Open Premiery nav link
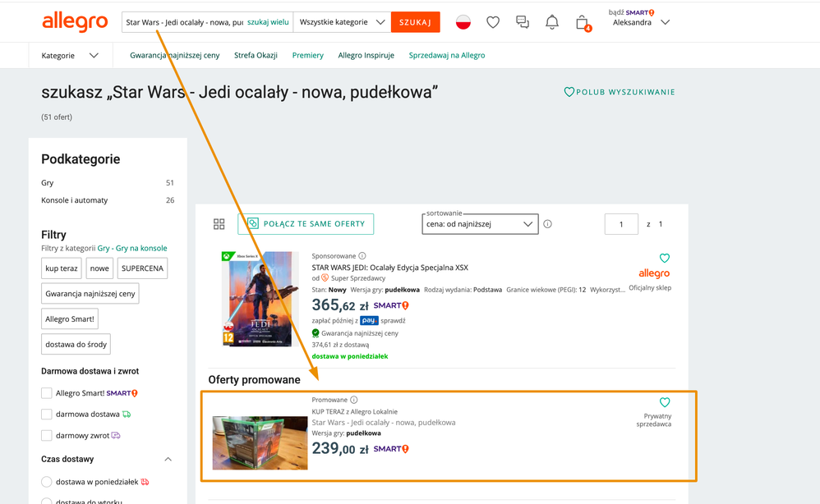This screenshot has width=820, height=504. [307, 55]
